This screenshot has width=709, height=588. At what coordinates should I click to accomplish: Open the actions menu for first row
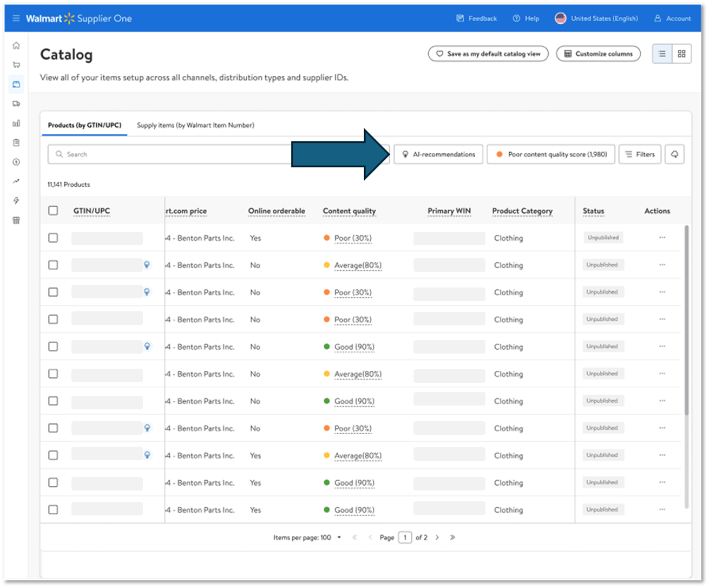pos(662,238)
